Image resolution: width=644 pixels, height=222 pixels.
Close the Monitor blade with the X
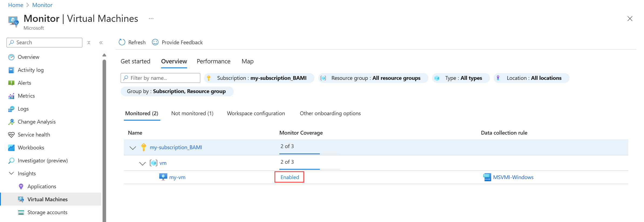click(x=630, y=19)
